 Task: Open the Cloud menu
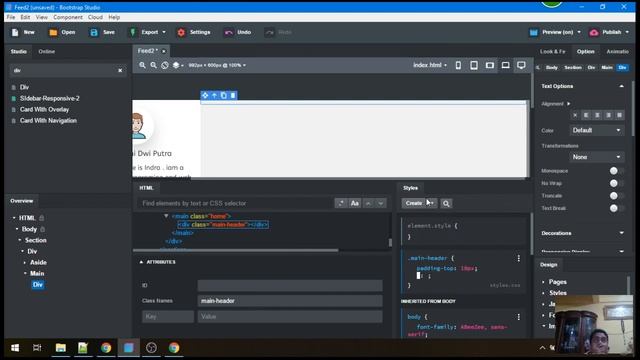tap(95, 17)
